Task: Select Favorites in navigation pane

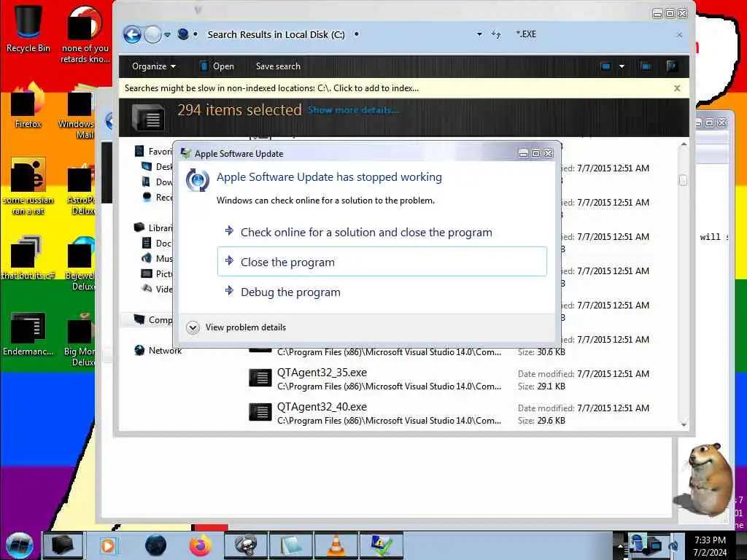Action: point(154,152)
